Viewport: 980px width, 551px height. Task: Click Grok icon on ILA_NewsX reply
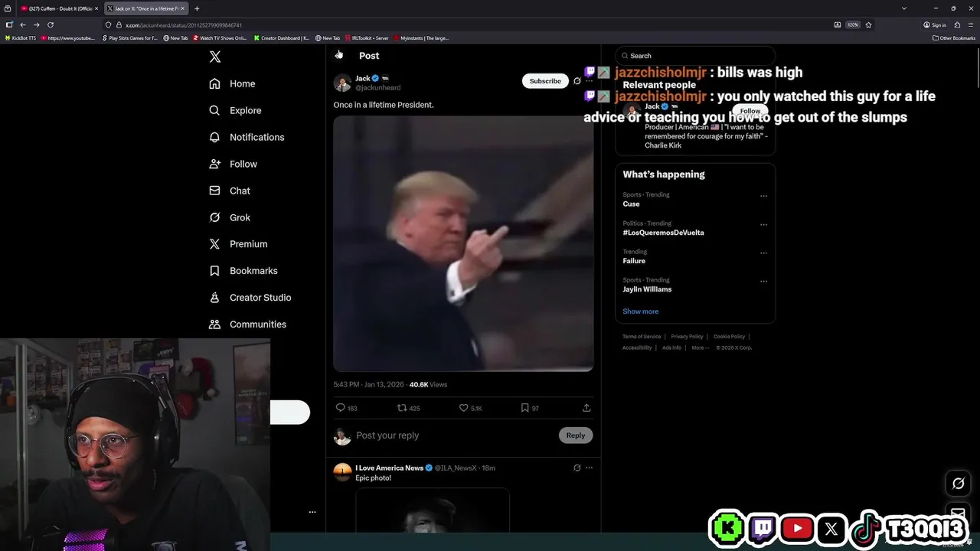577,468
